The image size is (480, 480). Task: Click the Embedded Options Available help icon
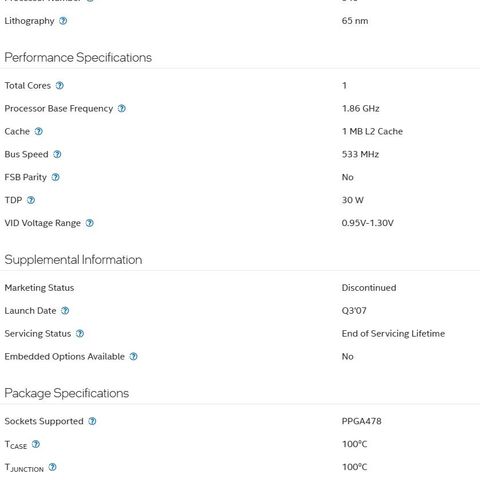[133, 357]
